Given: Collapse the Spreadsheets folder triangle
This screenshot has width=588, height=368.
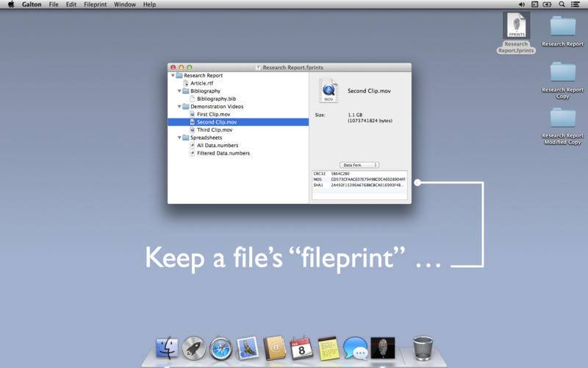Looking at the screenshot, I should point(179,138).
